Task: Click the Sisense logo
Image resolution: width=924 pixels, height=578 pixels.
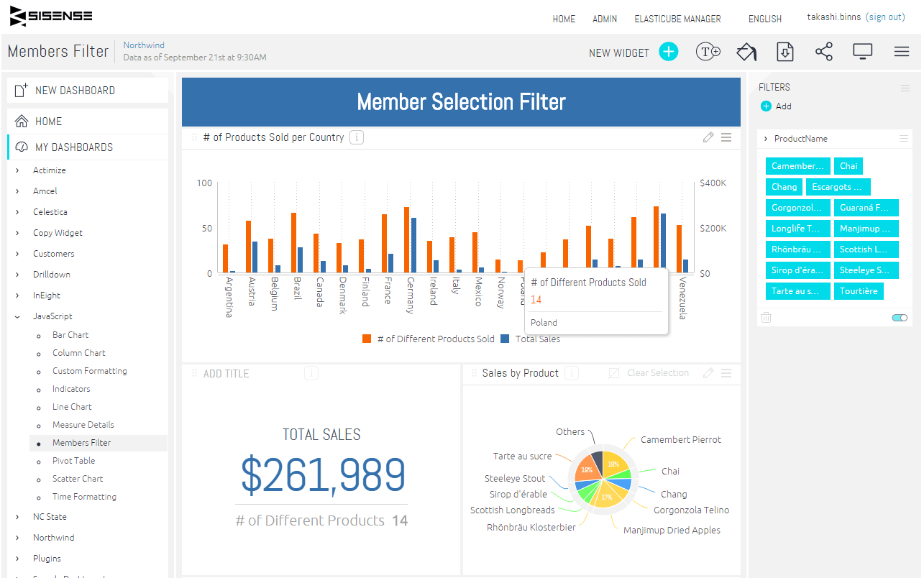Action: [x=51, y=16]
